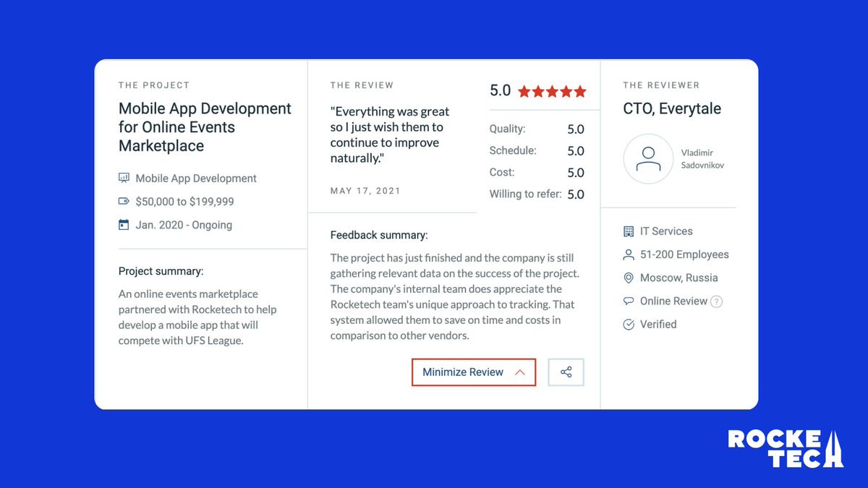Click the budget tag icon
The width and height of the screenshot is (868, 488).
click(124, 202)
